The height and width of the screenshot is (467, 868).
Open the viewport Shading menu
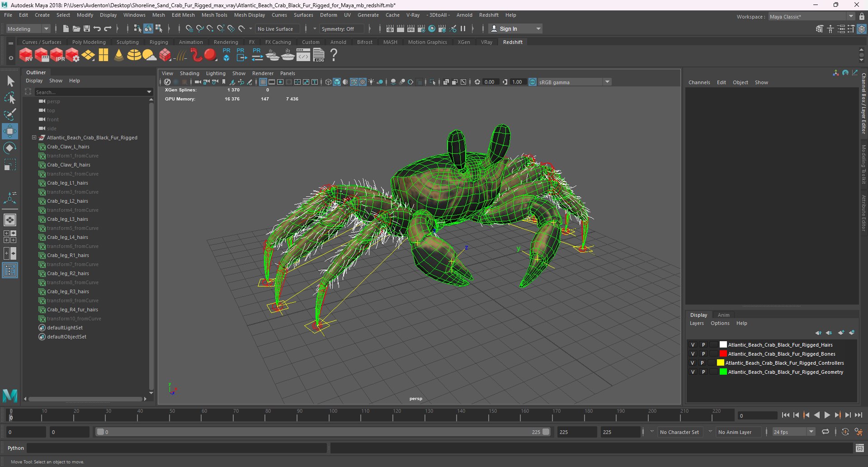[189, 73]
